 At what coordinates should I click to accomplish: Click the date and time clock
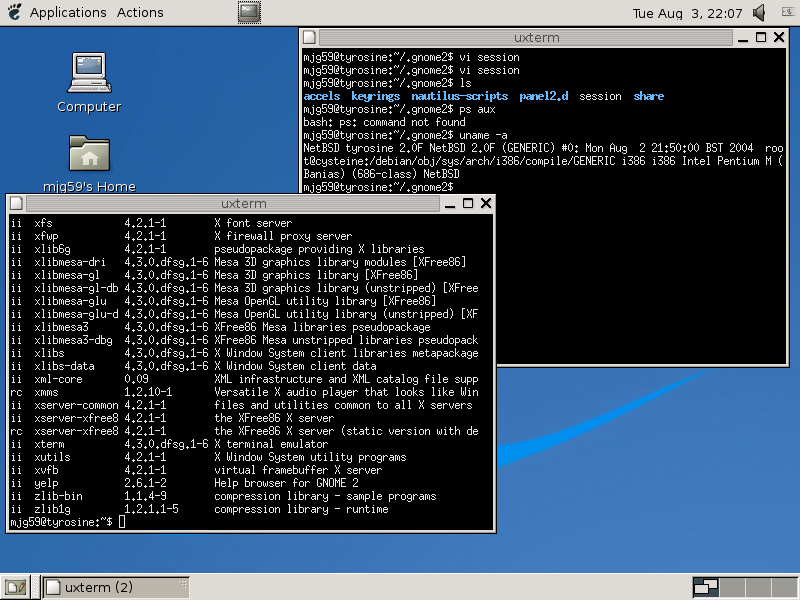(x=688, y=13)
